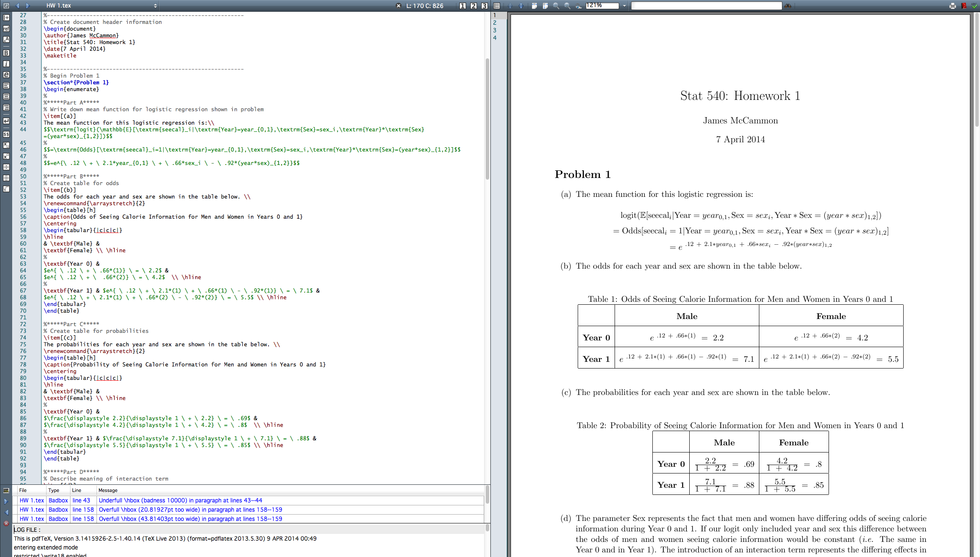
Task: Insert a new line command icon
Action: tap(6, 121)
